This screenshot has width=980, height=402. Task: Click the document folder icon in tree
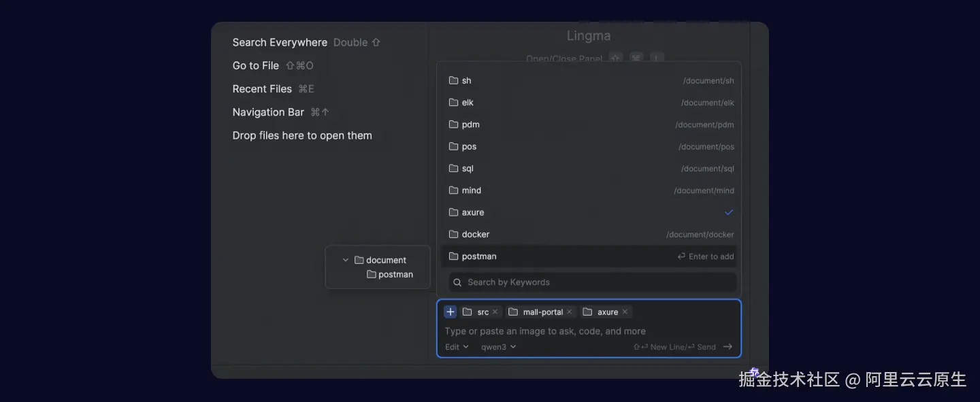tap(359, 260)
